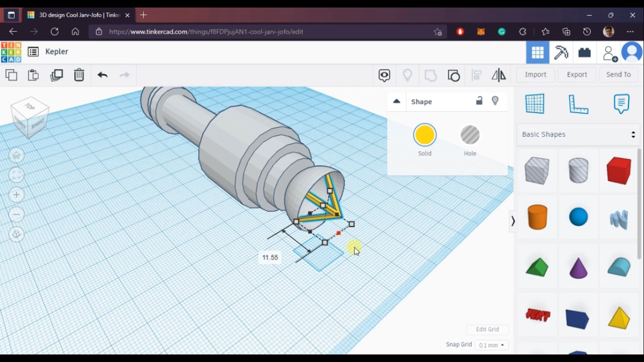644x362 pixels.
Task: Open the Basic Shapes category dropdown
Action: [578, 134]
